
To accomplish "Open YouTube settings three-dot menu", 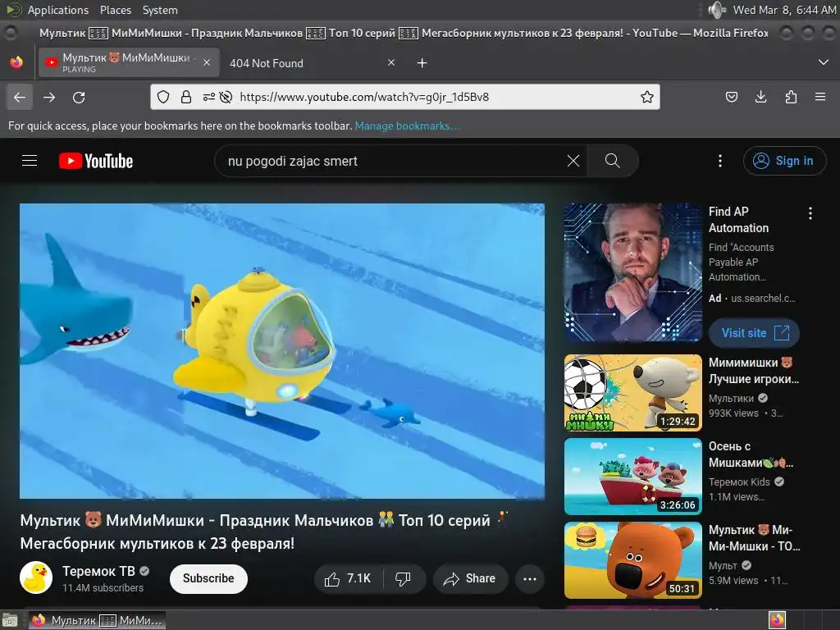I will click(720, 161).
